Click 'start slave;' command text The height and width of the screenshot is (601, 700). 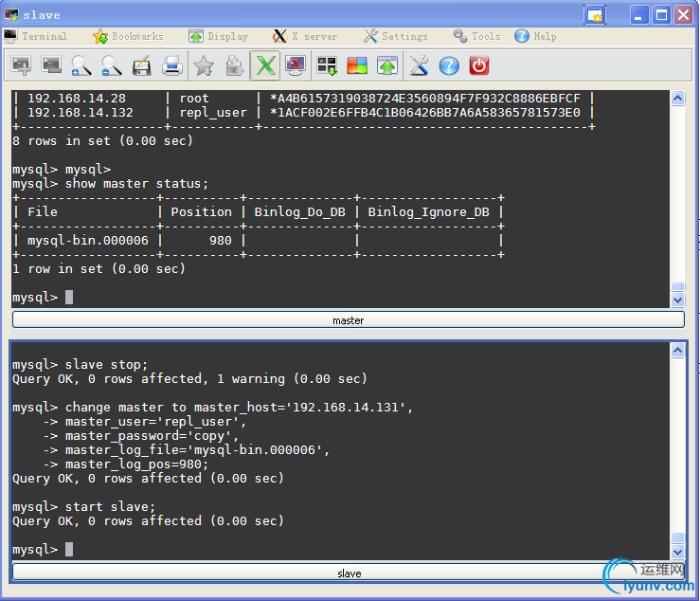point(110,507)
